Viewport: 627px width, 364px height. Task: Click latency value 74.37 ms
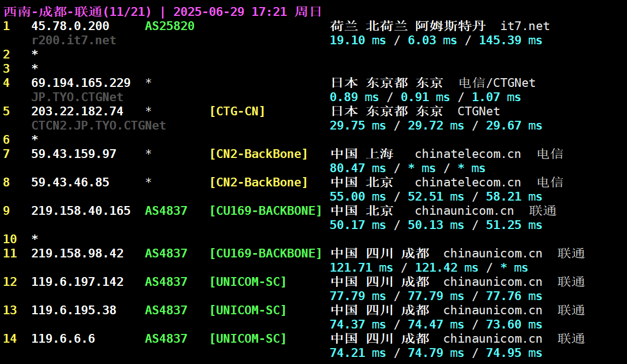tap(358, 324)
